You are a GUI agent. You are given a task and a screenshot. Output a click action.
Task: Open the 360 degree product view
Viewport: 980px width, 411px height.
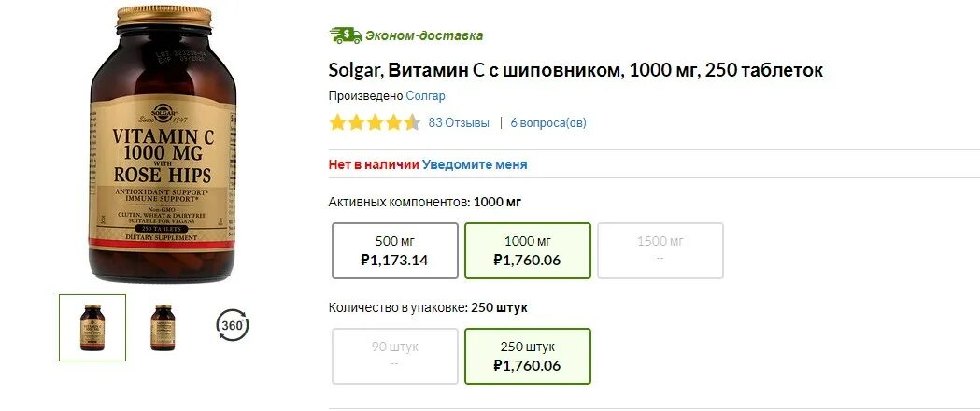(233, 325)
